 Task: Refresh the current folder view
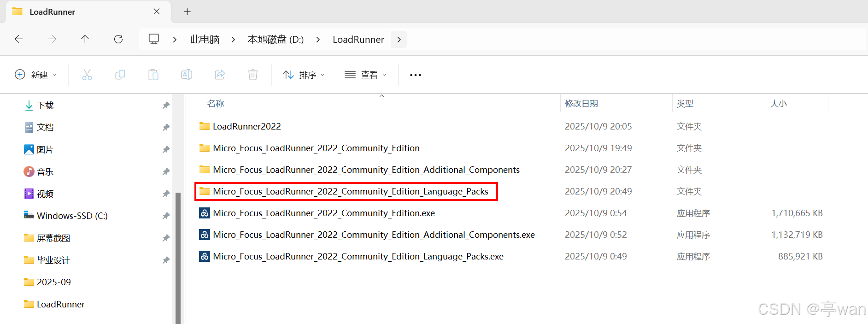pos(118,39)
